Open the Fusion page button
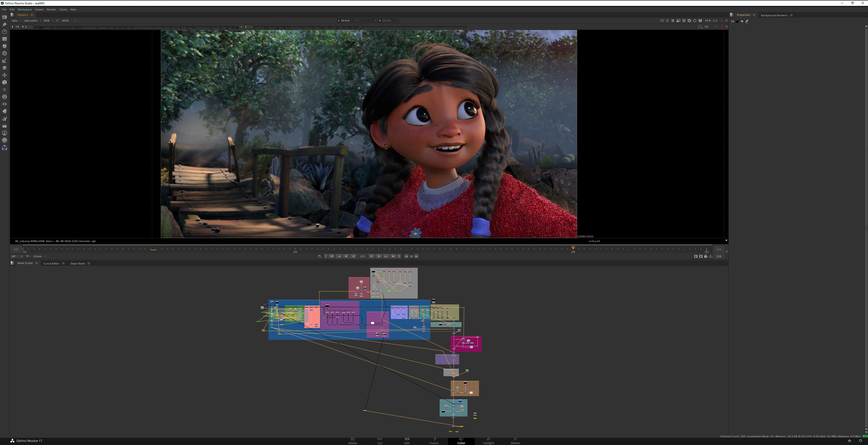 [434, 441]
